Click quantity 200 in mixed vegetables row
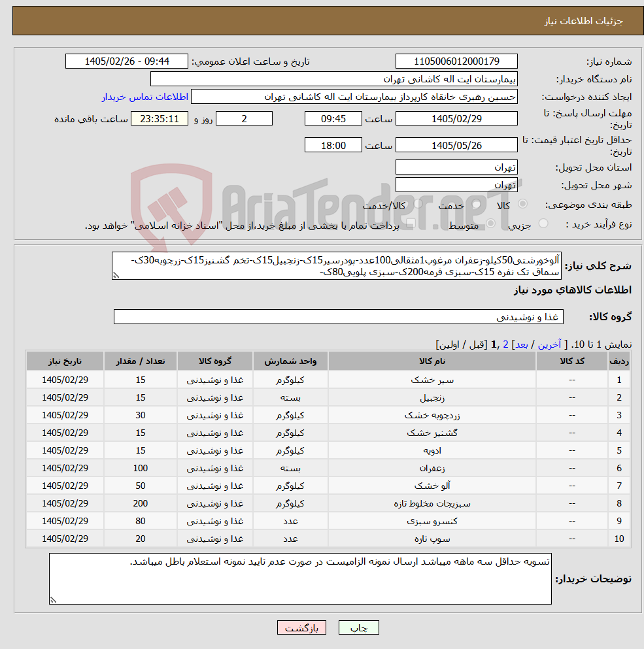The width and height of the screenshot is (644, 649). coord(141,503)
